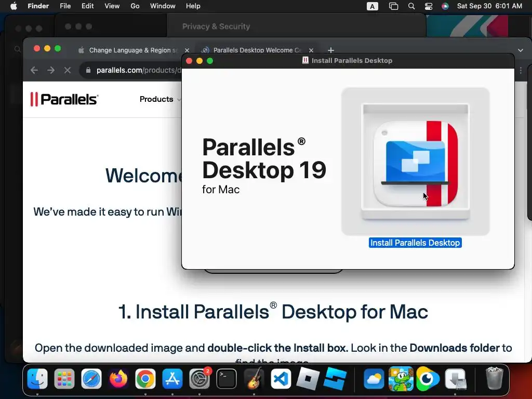Open the keyboard input source menu
Screen dimensions: 532x399
coord(372,6)
